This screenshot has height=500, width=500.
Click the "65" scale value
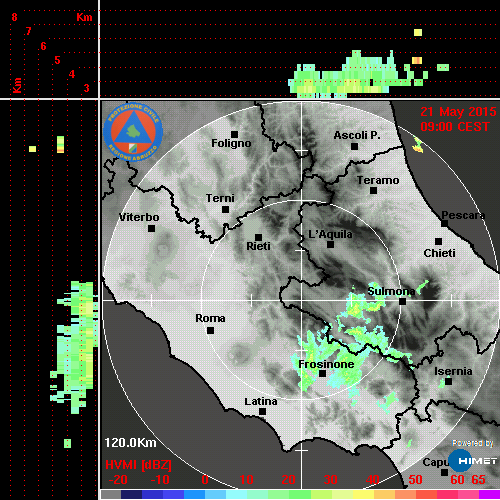[479, 480]
